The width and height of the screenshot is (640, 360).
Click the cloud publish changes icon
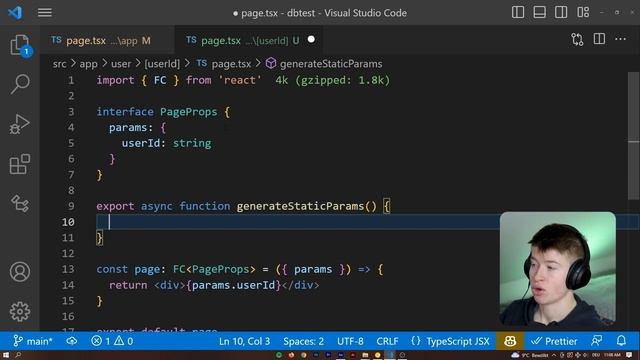click(72, 341)
